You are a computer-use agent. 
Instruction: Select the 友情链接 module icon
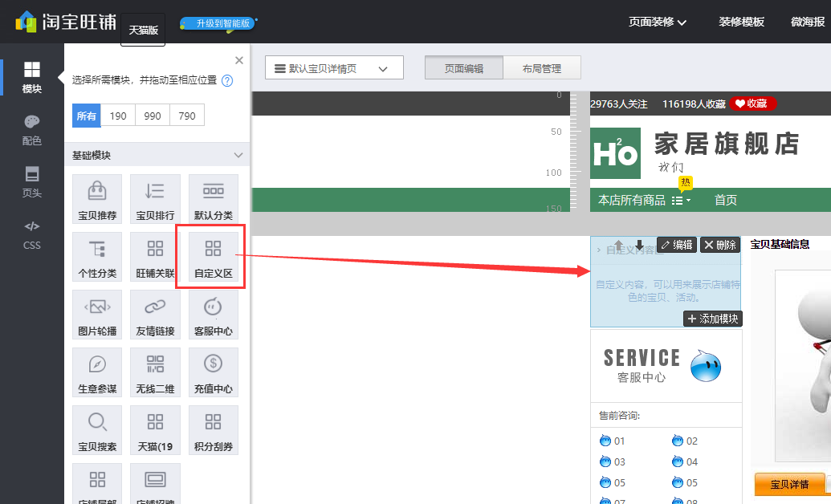point(155,315)
